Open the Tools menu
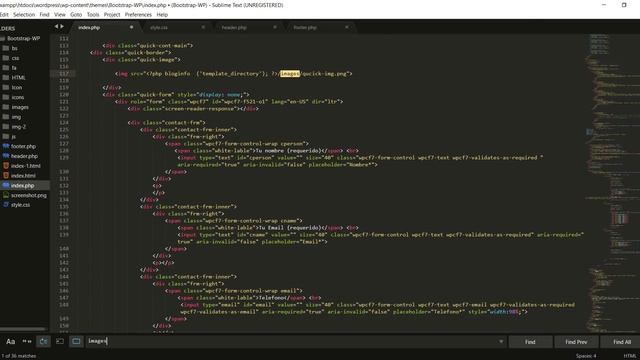 pyautogui.click(x=93, y=15)
